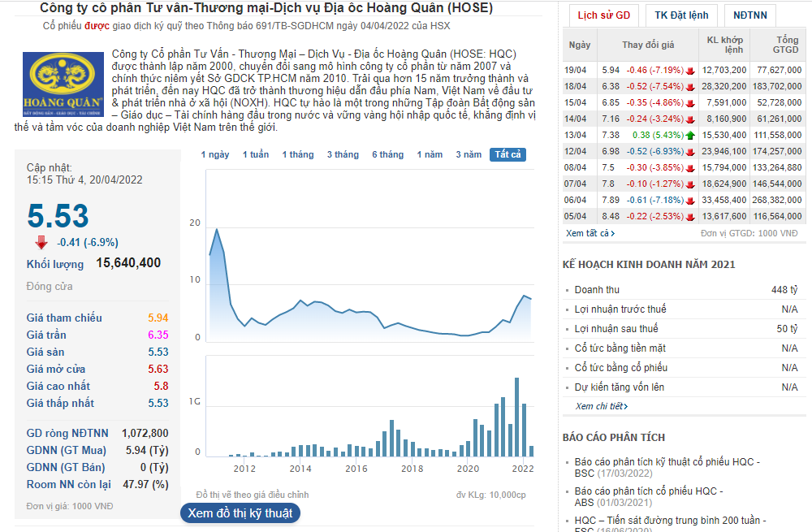Viewport: 812px width, 532px height.
Task: Open ABS stock analysis report for HQC
Action: 648,496
